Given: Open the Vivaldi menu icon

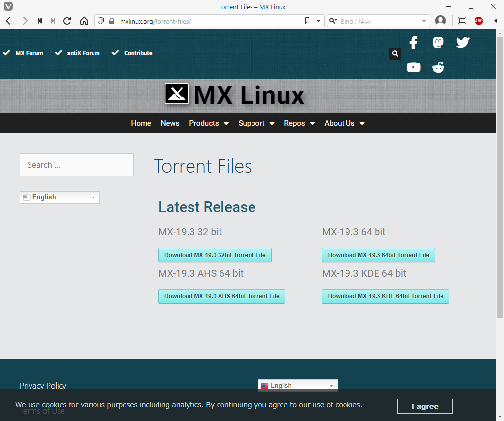Looking at the screenshot, I should (x=8, y=6).
